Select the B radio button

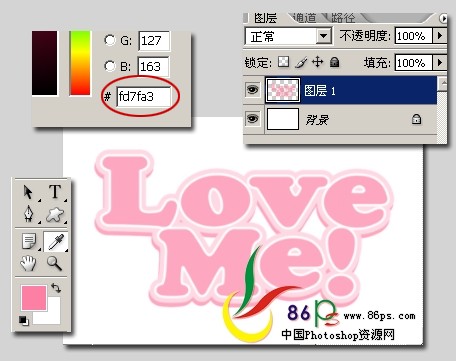[109, 66]
